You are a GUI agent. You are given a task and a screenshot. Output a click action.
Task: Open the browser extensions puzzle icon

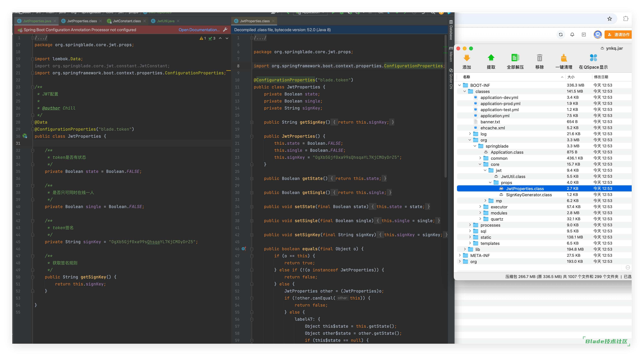625,19
